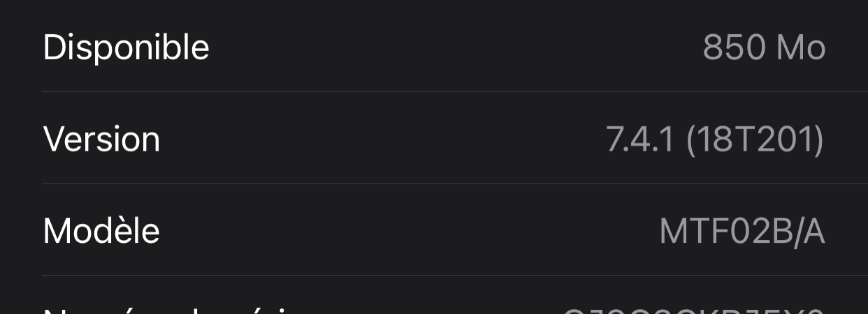Tap the Disponible label
The image size is (868, 314).
pos(126,47)
